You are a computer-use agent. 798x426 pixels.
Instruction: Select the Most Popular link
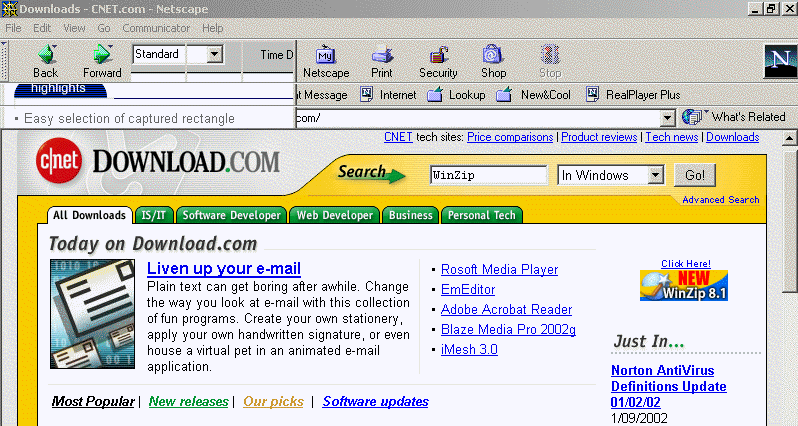tap(93, 401)
